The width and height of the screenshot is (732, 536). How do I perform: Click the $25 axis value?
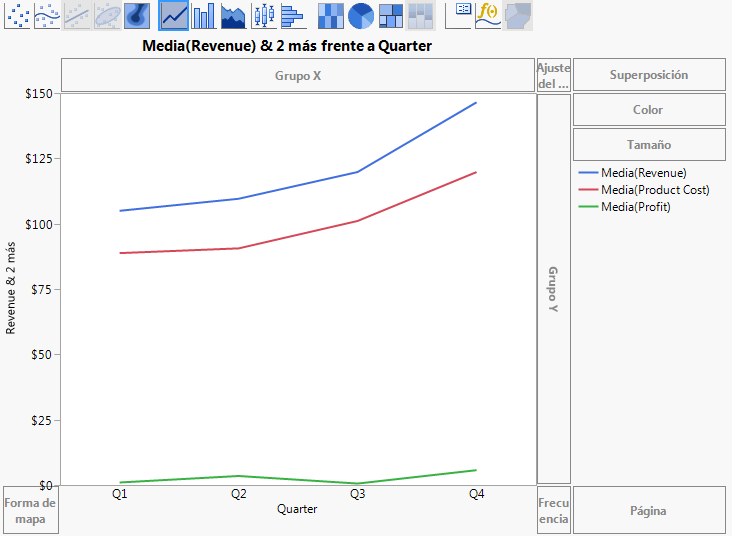point(42,420)
